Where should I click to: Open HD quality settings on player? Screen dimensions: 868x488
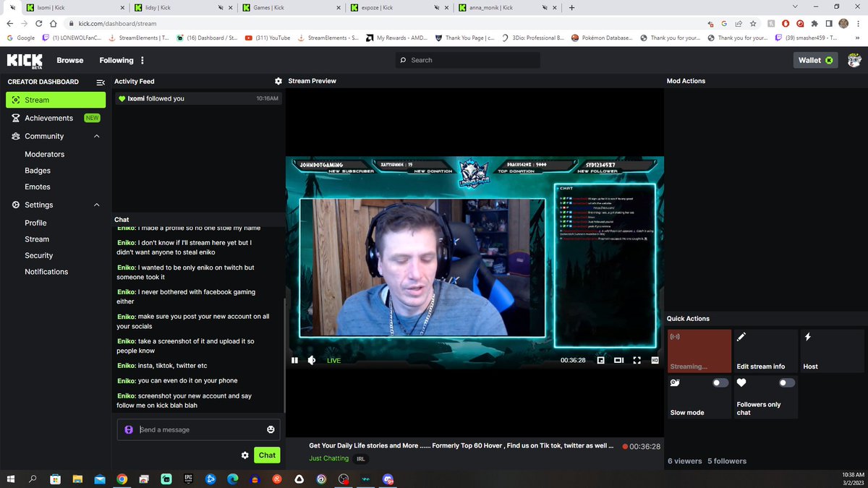click(655, 360)
